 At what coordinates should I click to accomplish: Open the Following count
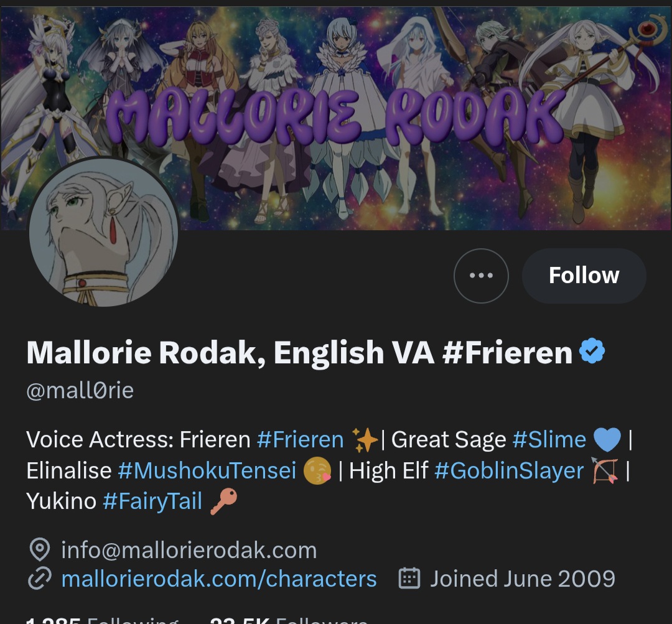(x=102, y=620)
